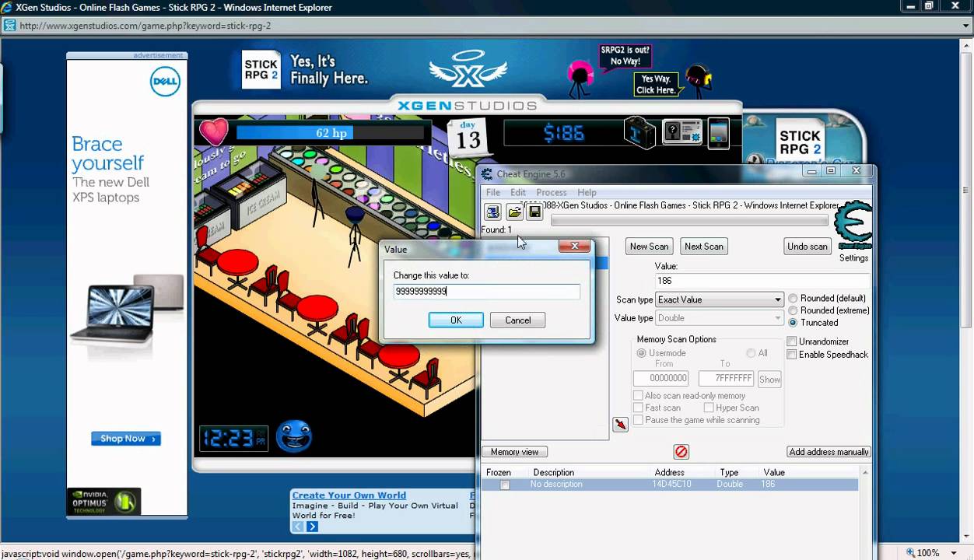This screenshot has height=560, width=974.
Task: Click the game clock showing 12:23
Action: (x=233, y=439)
